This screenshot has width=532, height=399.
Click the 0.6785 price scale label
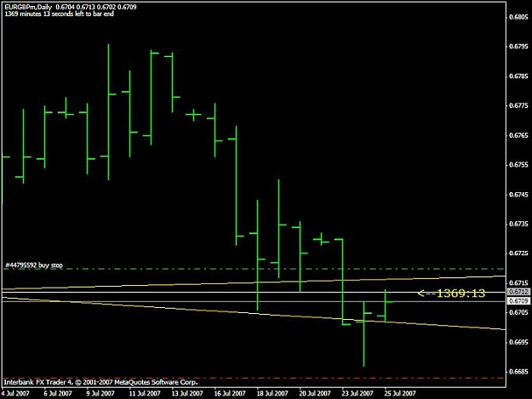[x=518, y=76]
